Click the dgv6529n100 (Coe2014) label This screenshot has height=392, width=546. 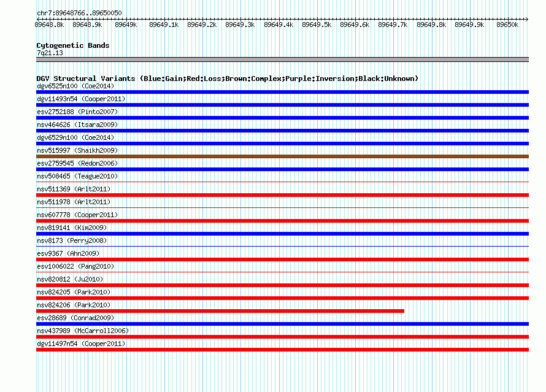[75, 137]
